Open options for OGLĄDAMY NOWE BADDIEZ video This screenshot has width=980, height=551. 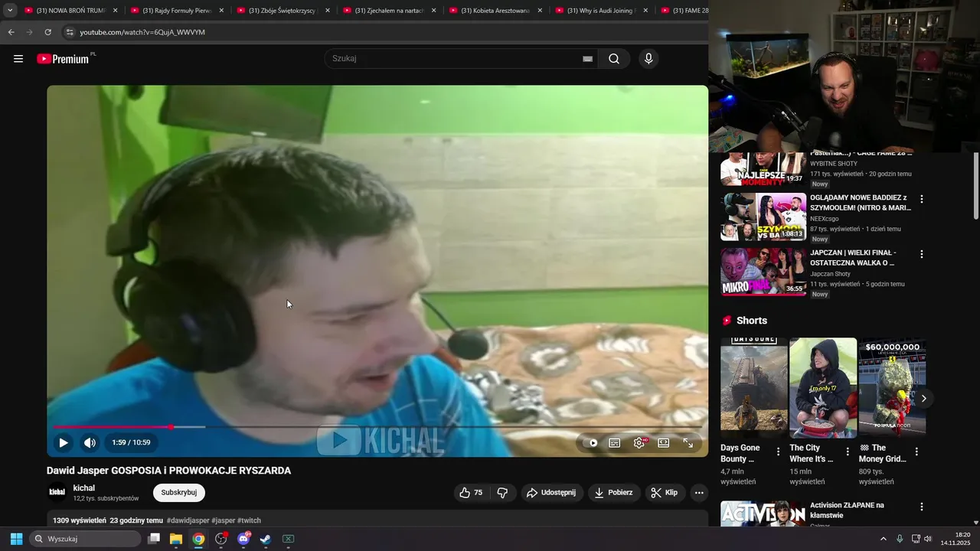922,199
